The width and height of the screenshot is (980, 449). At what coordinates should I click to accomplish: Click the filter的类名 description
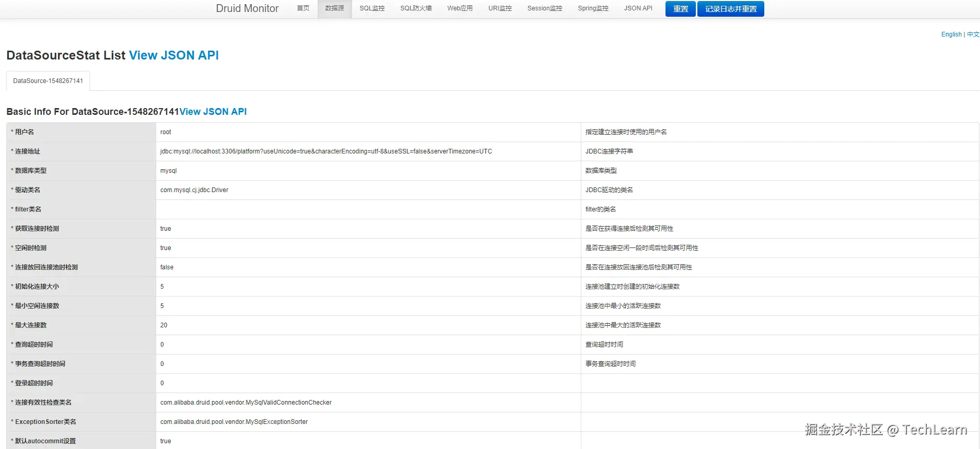601,209
